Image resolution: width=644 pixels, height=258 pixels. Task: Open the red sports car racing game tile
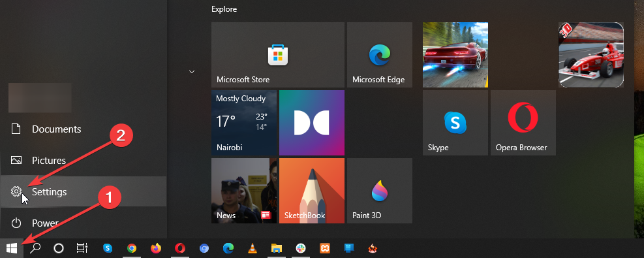455,55
